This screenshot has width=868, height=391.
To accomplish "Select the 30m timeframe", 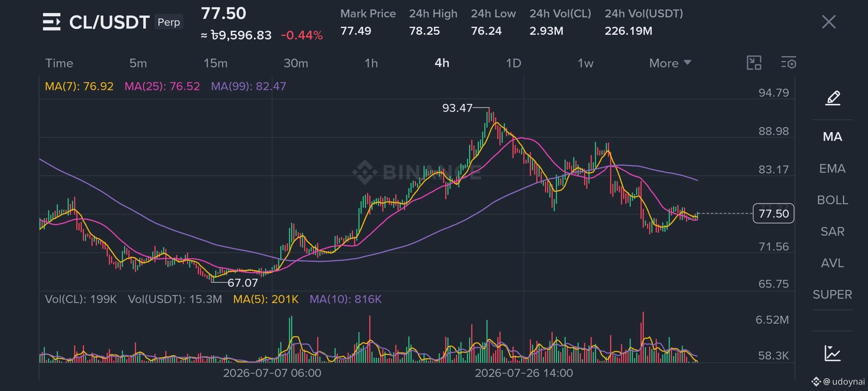I will 296,63.
